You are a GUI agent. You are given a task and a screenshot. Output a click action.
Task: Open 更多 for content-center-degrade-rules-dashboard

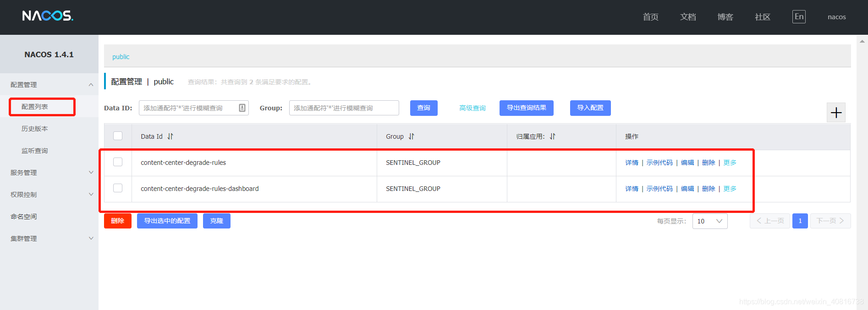tap(730, 189)
